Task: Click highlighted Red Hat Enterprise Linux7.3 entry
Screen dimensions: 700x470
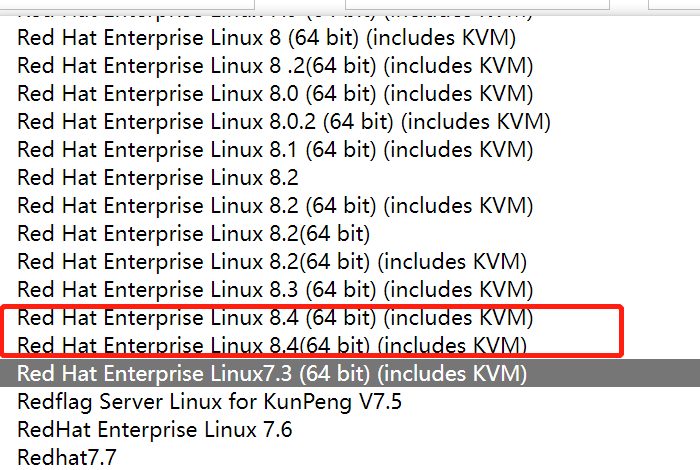Action: point(272,374)
